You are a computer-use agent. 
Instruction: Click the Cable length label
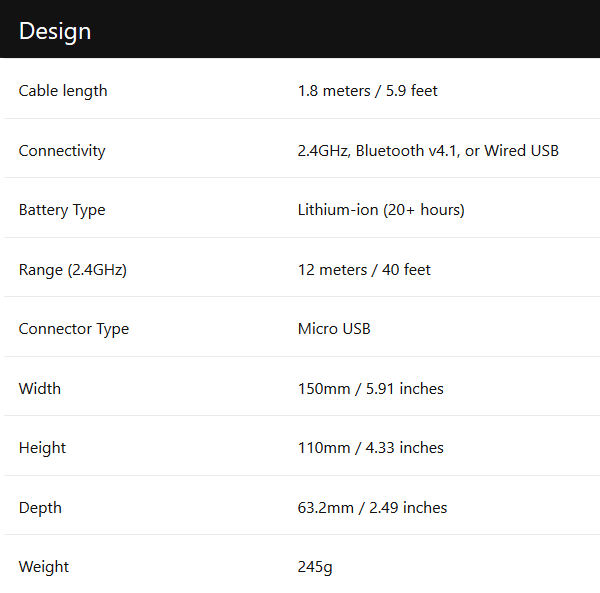click(x=63, y=91)
